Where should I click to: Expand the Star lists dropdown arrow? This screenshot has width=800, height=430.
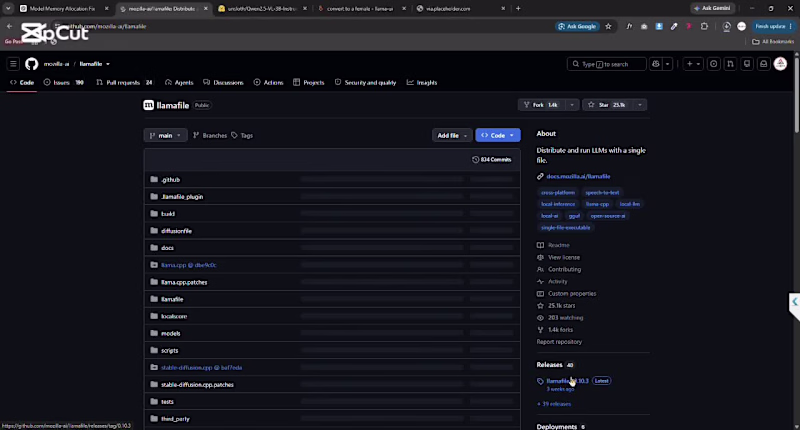[640, 105]
